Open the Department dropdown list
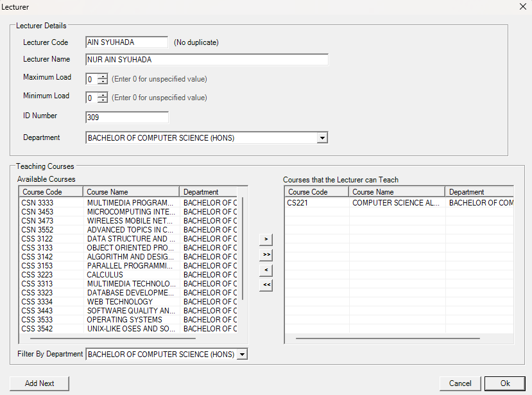 [322, 138]
